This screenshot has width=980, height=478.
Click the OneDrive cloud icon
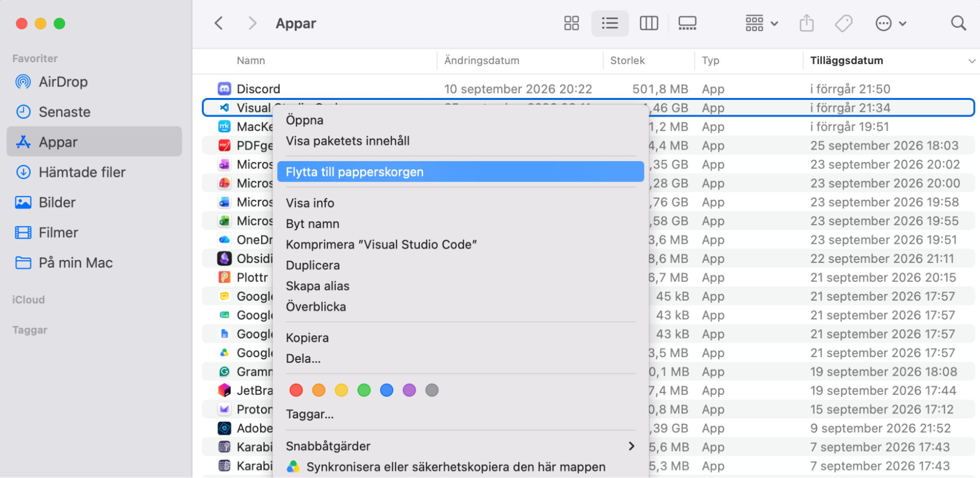click(x=224, y=239)
